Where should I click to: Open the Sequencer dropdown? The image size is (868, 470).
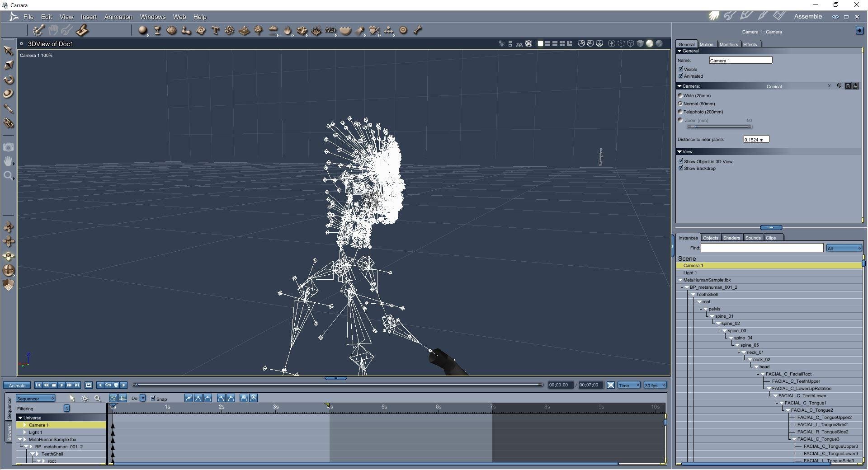click(x=36, y=398)
